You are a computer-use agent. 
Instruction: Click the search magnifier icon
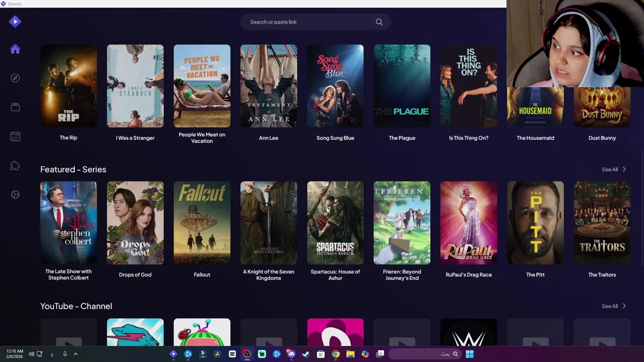coord(379,22)
